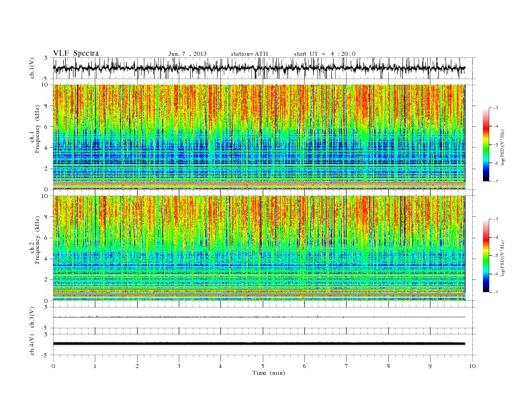Screen dimensions: 532x411
Task: Select the ch.3 voltage waveform trace
Action: pyautogui.click(x=259, y=317)
